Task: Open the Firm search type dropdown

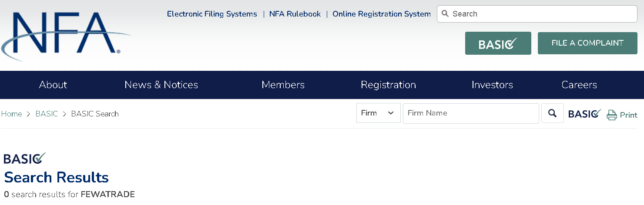Action: click(x=378, y=113)
